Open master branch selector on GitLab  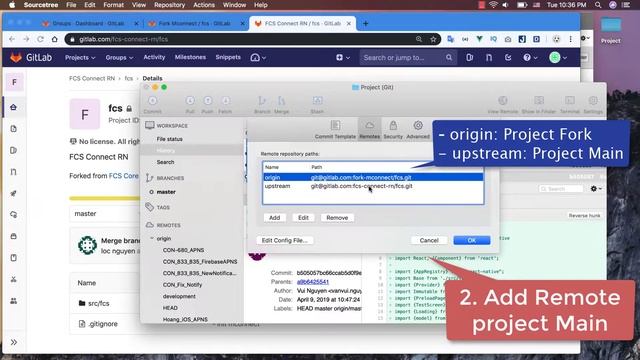pyautogui.click(x=105, y=213)
